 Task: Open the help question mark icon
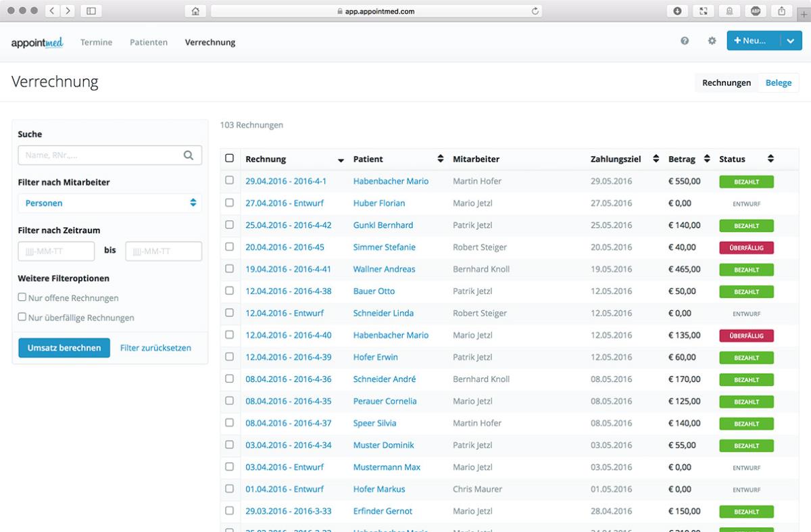tap(685, 41)
